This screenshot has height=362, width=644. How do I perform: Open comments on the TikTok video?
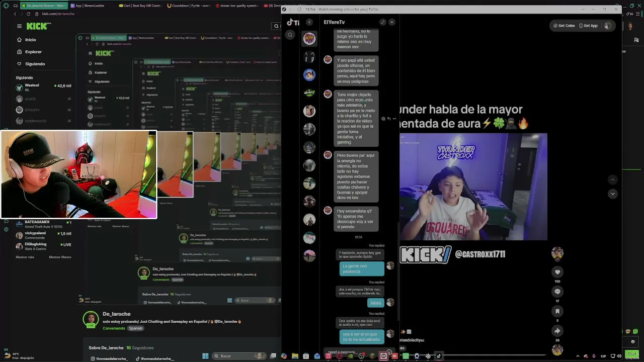coord(557,292)
